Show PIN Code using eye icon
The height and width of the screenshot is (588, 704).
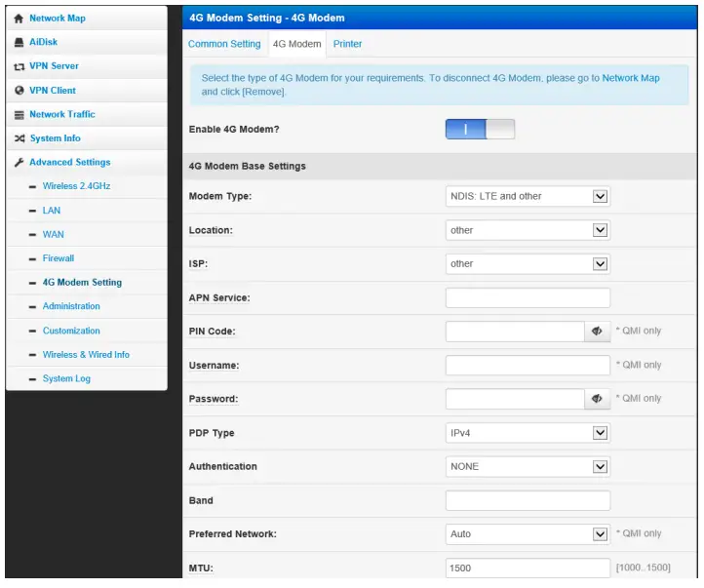pos(597,332)
